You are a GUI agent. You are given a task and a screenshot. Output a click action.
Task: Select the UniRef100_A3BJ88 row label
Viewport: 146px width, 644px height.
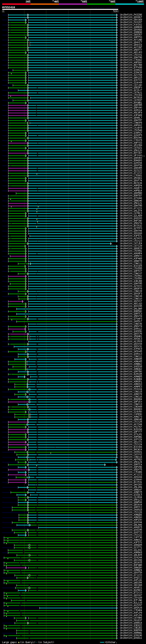131,281
